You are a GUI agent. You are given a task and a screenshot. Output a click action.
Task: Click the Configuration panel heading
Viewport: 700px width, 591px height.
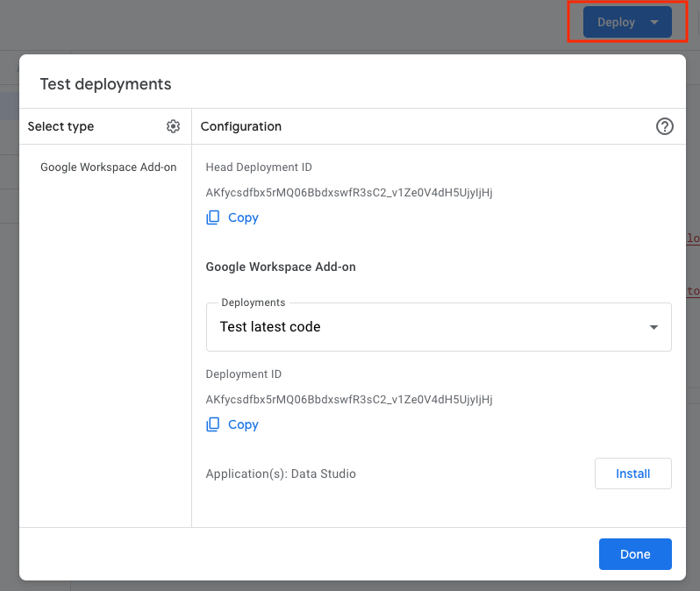click(240, 126)
